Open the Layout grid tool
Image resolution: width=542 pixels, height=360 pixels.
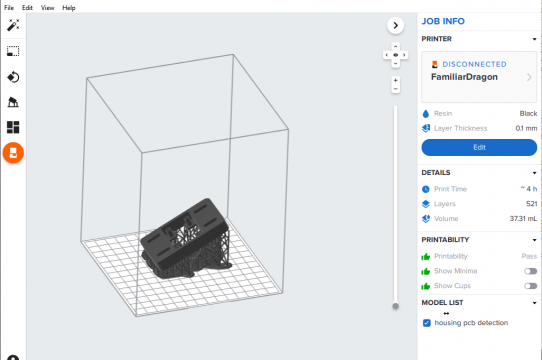[x=13, y=127]
